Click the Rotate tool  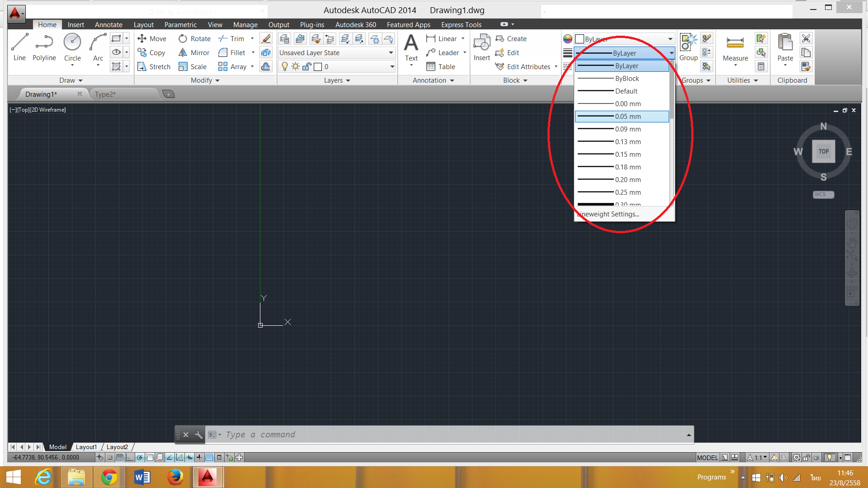195,39
